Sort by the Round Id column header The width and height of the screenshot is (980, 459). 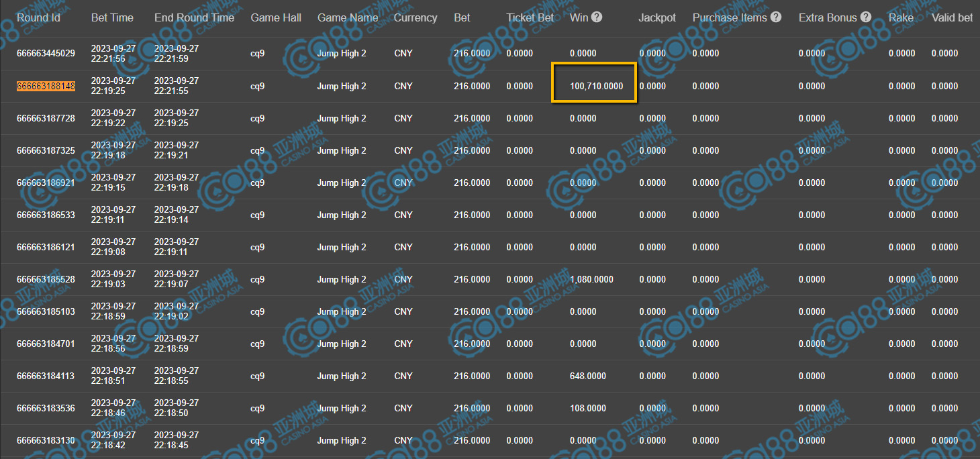coord(38,18)
